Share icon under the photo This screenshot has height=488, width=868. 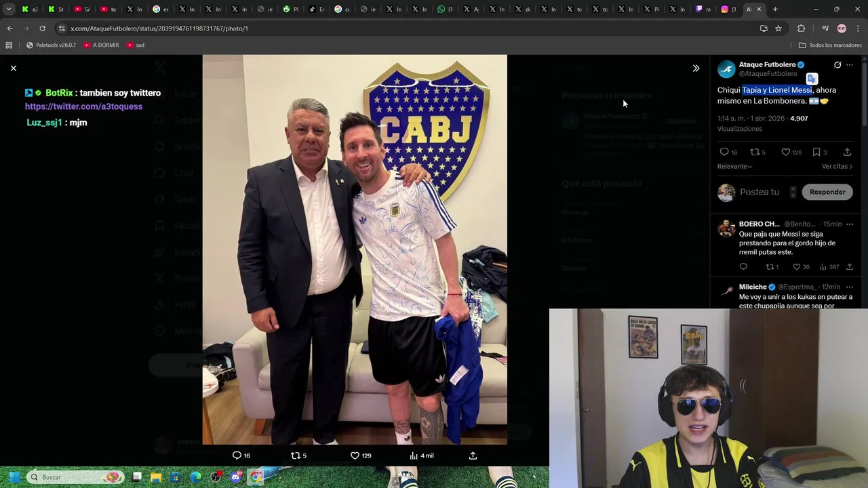[473, 455]
